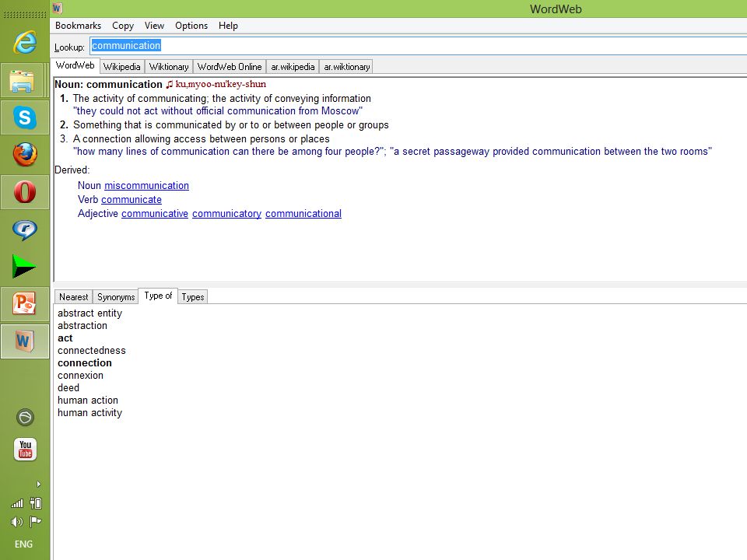Open the YouTube taskbar icon

click(x=25, y=449)
